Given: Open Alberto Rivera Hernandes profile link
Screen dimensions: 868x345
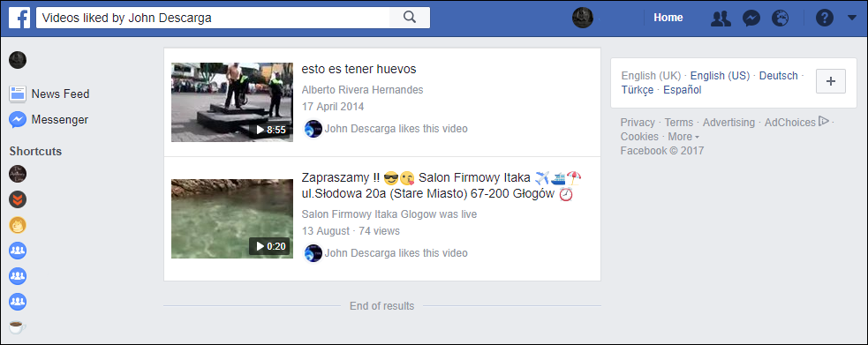Looking at the screenshot, I should (x=363, y=90).
